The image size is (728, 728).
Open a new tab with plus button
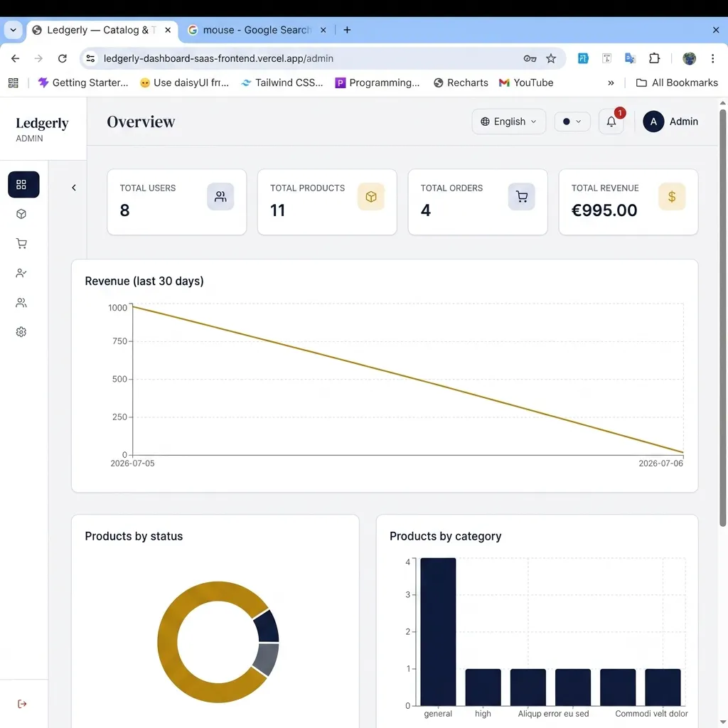pyautogui.click(x=347, y=30)
